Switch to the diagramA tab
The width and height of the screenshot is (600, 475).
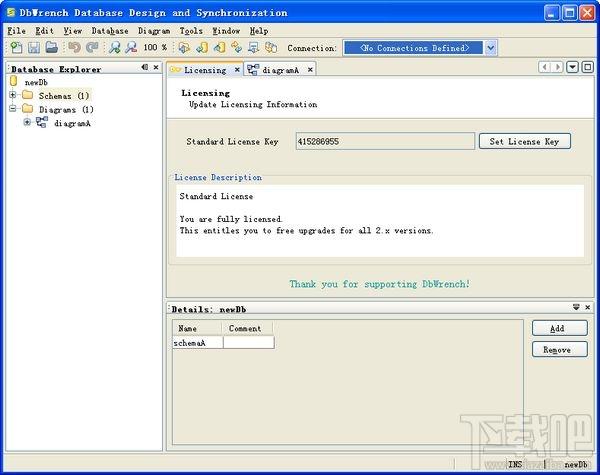point(280,70)
